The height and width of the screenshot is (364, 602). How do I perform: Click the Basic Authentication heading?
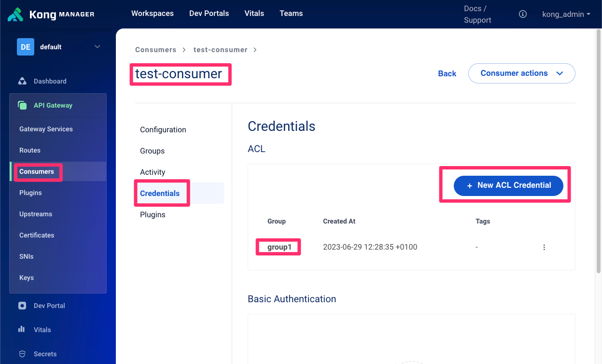[292, 299]
